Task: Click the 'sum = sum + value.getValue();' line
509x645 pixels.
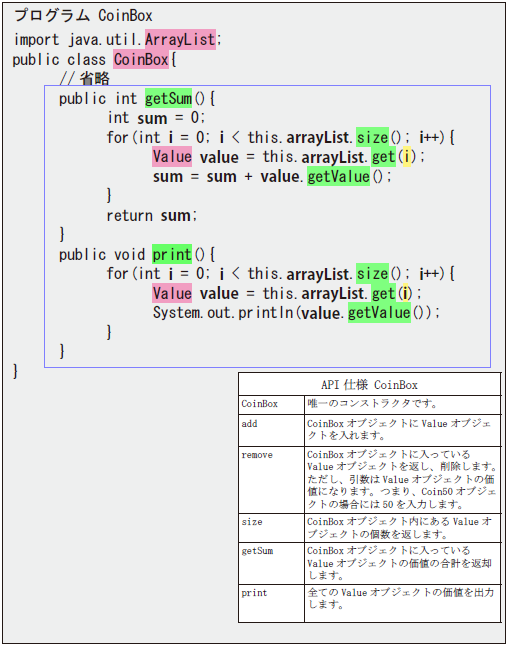Action: tap(272, 176)
